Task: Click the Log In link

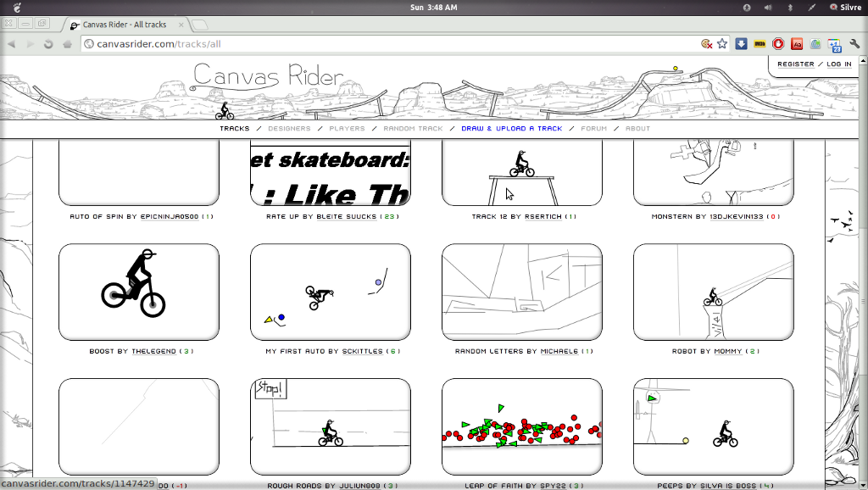Action: (x=839, y=64)
